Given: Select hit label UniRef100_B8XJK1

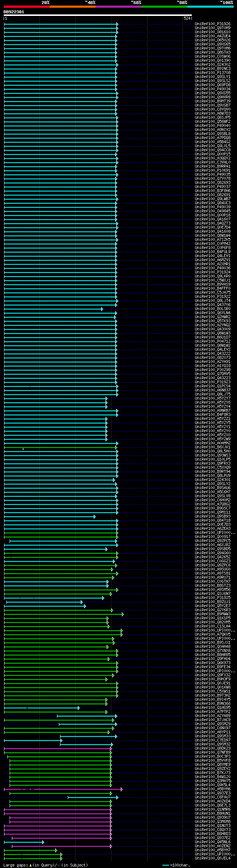Looking at the screenshot, I should [213, 447].
